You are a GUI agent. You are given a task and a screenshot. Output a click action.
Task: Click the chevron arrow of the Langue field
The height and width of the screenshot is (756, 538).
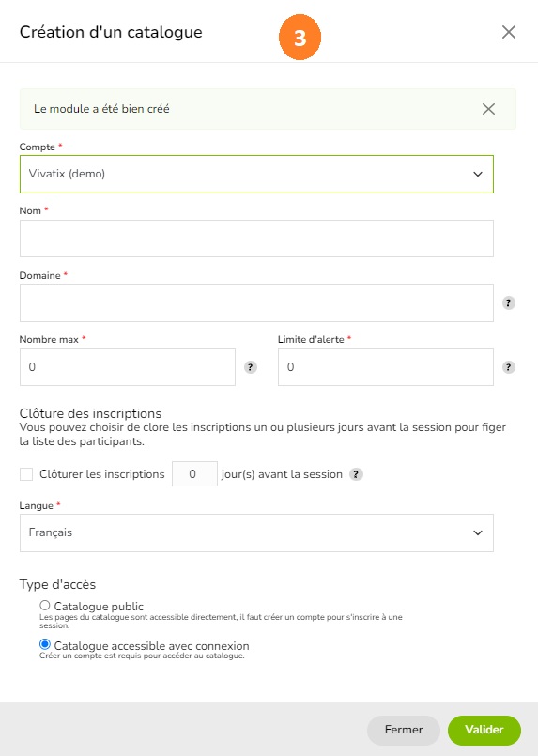(478, 532)
